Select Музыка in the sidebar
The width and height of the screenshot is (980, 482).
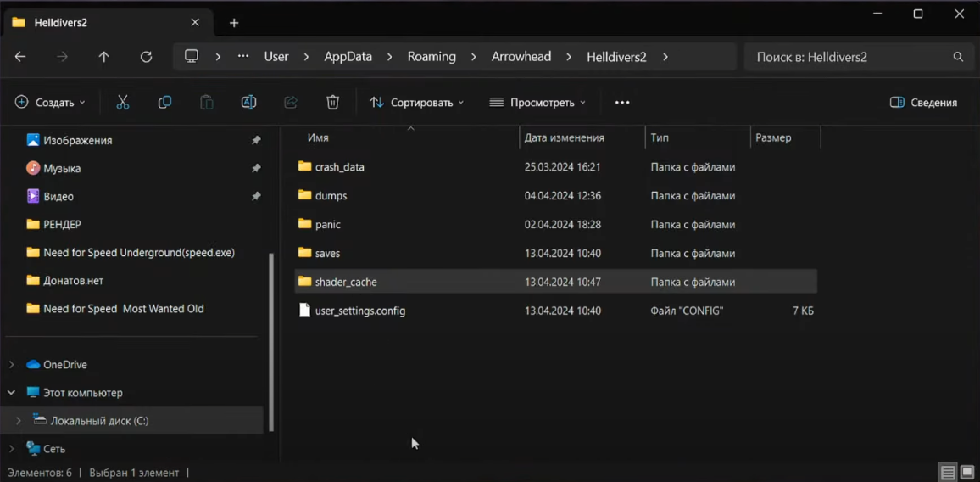(x=62, y=168)
